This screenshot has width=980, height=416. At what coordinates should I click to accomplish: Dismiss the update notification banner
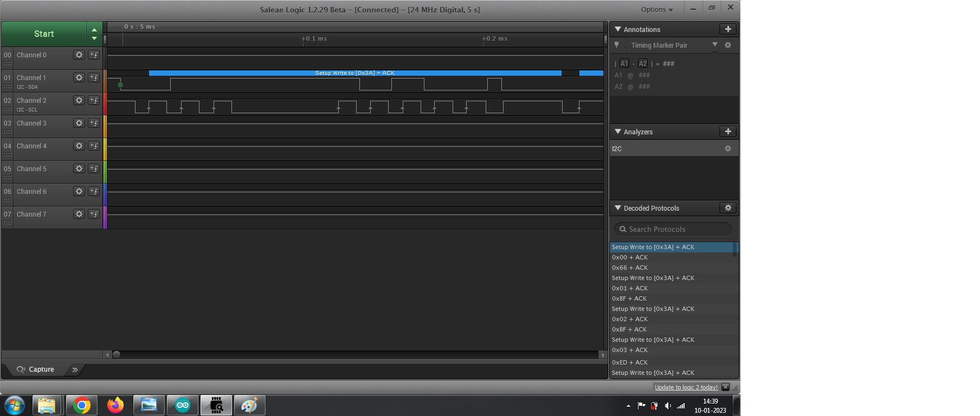pyautogui.click(x=725, y=387)
